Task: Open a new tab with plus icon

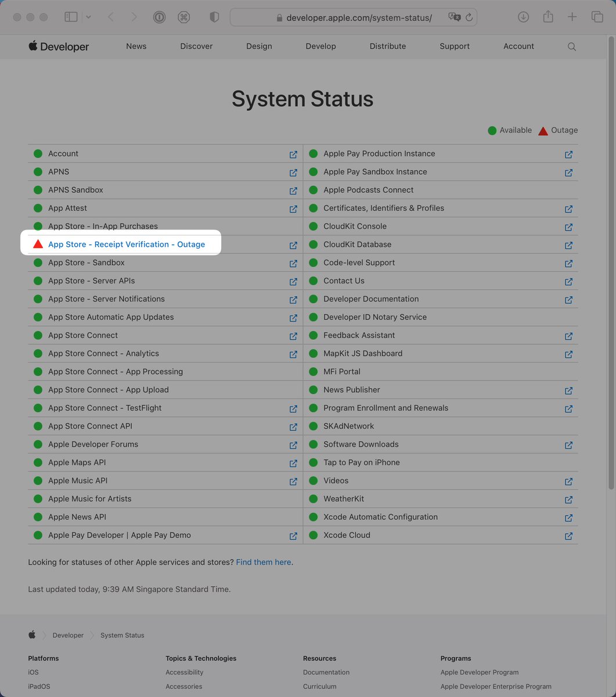Action: click(572, 17)
